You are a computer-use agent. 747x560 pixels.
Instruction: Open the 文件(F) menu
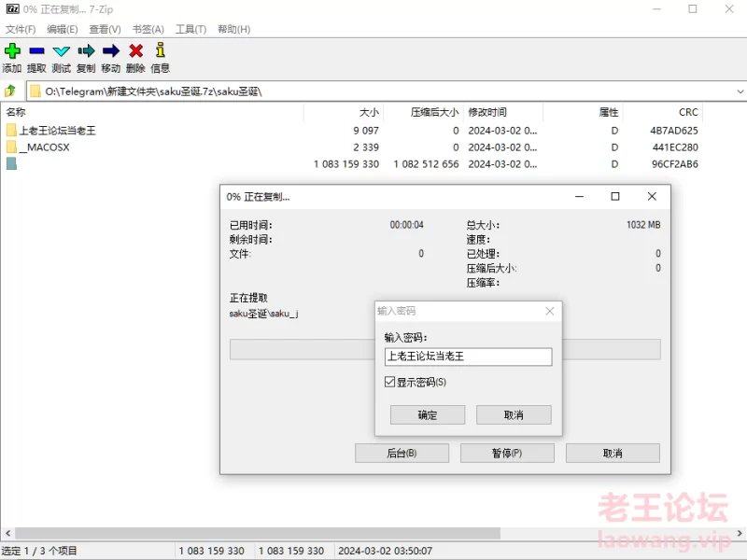[21, 29]
